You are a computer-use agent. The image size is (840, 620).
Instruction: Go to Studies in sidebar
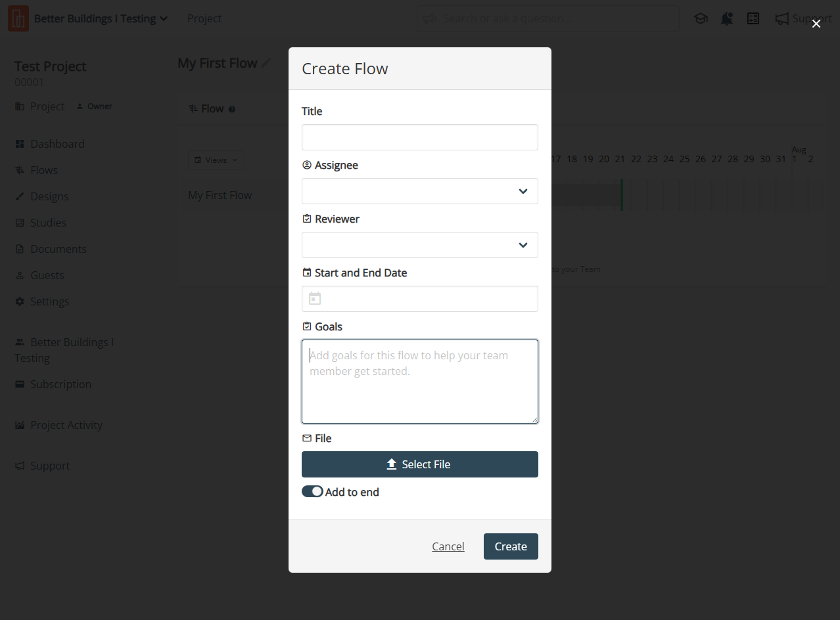click(x=41, y=223)
